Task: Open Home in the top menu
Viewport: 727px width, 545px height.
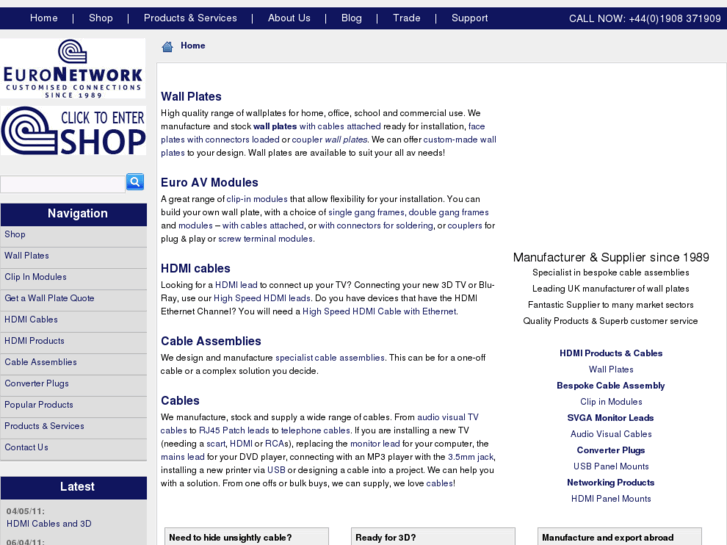Action: tap(44, 18)
